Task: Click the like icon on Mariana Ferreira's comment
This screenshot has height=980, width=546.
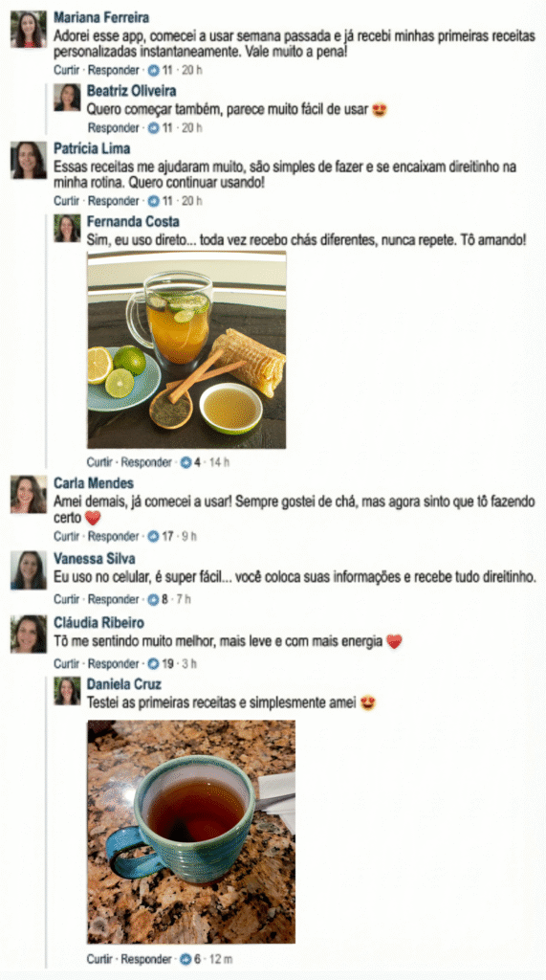Action: pos(153,71)
